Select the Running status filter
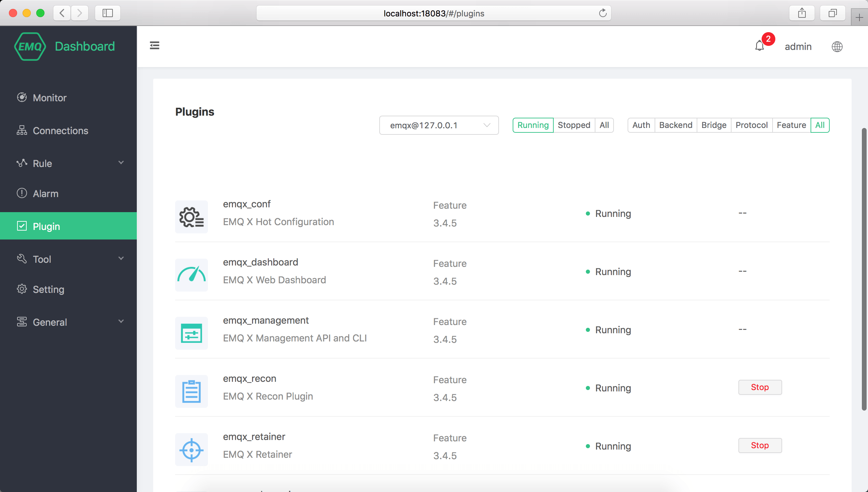Screen dimensions: 868x492 (533, 125)
